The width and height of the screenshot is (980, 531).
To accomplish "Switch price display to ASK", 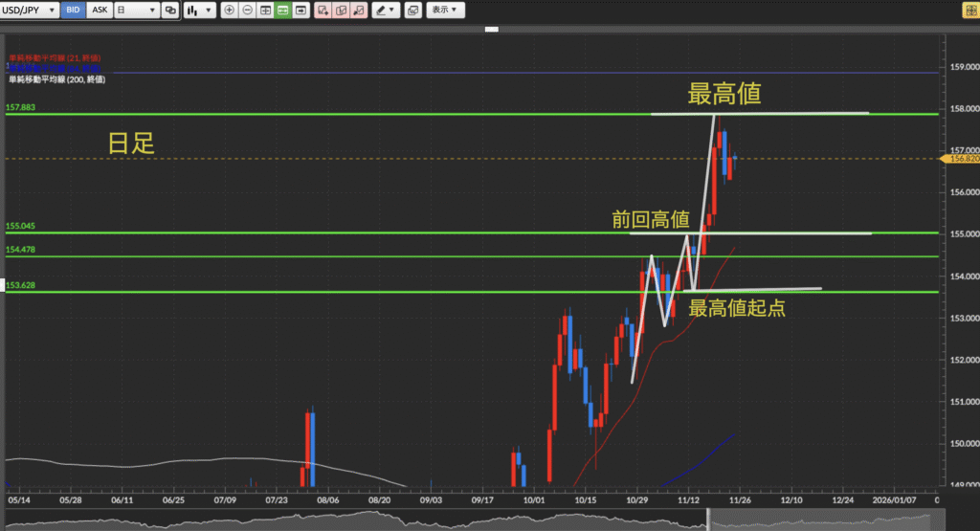I will (x=99, y=11).
